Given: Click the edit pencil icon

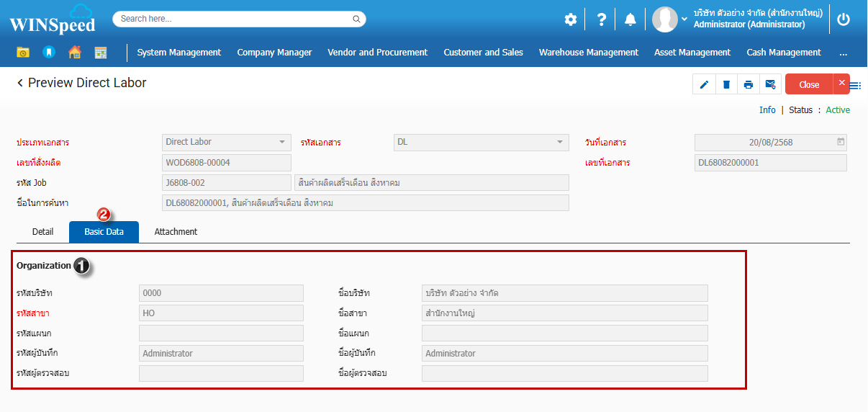Looking at the screenshot, I should tap(704, 84).
